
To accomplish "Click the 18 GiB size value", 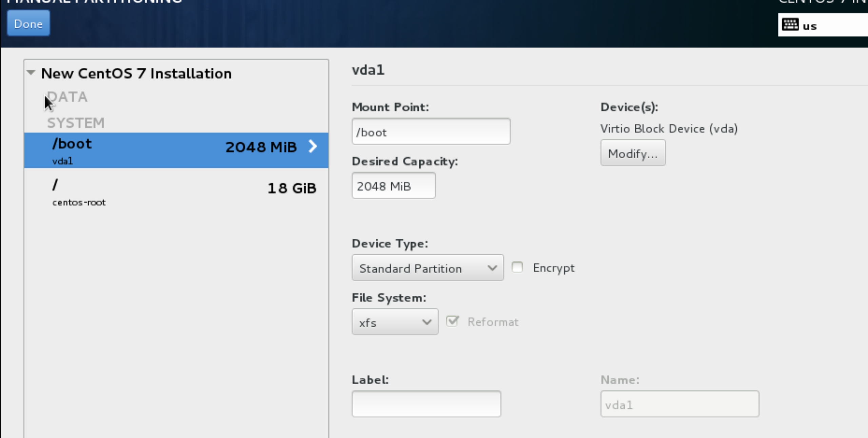I will click(x=292, y=188).
